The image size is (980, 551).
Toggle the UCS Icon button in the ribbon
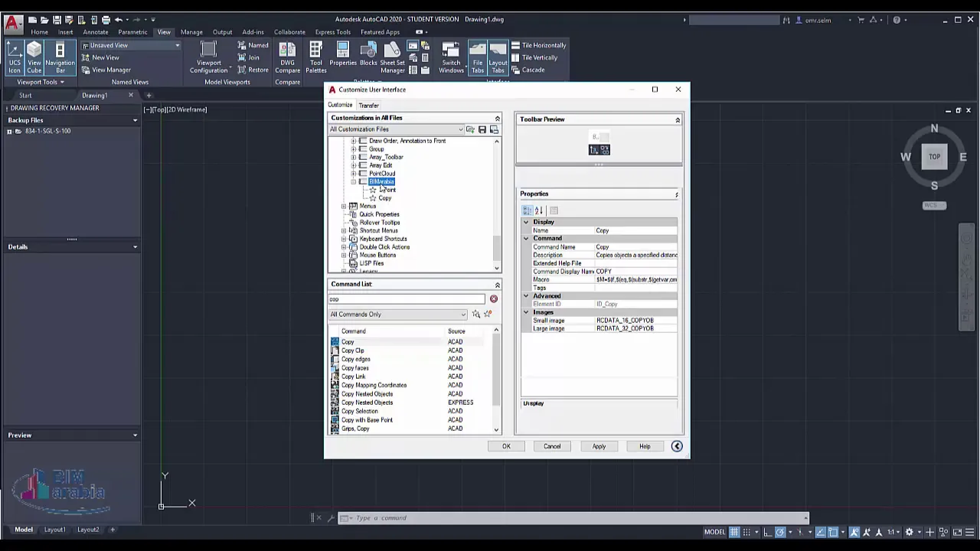click(x=15, y=58)
